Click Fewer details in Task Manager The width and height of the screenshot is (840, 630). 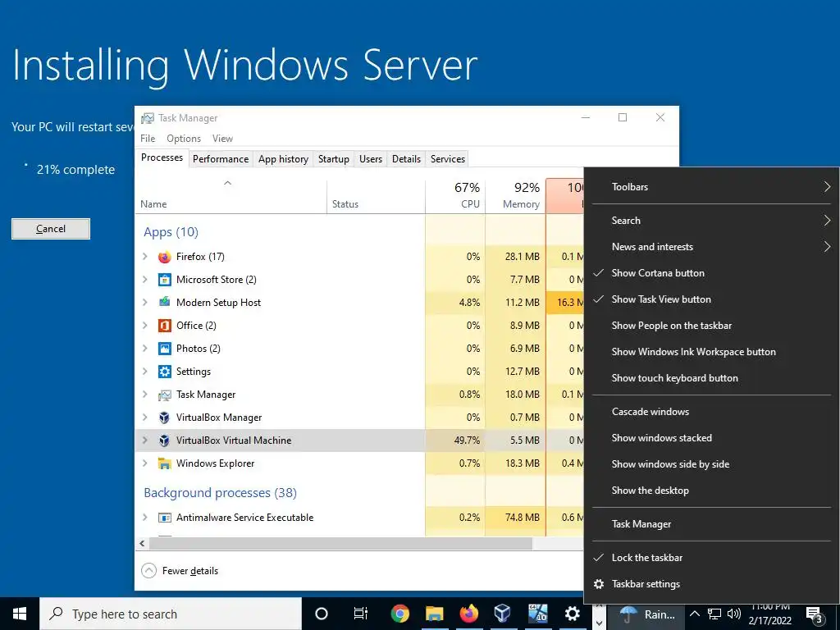click(x=180, y=571)
